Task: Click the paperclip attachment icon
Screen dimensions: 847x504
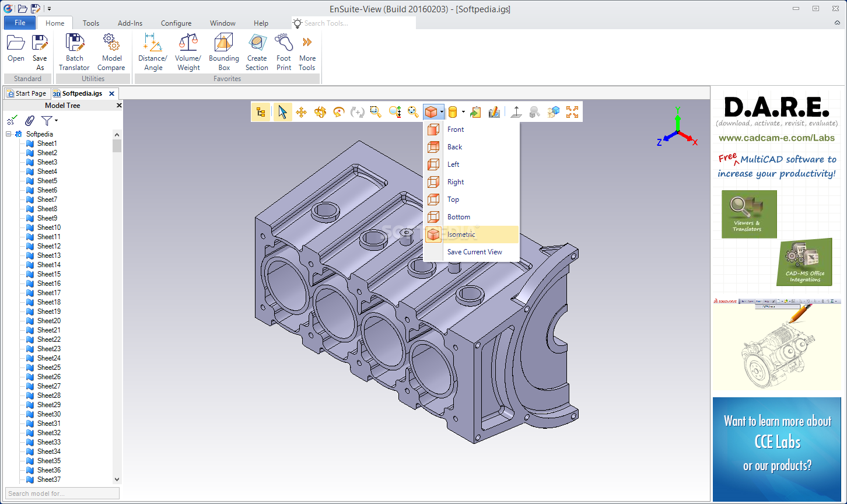Action: (29, 121)
